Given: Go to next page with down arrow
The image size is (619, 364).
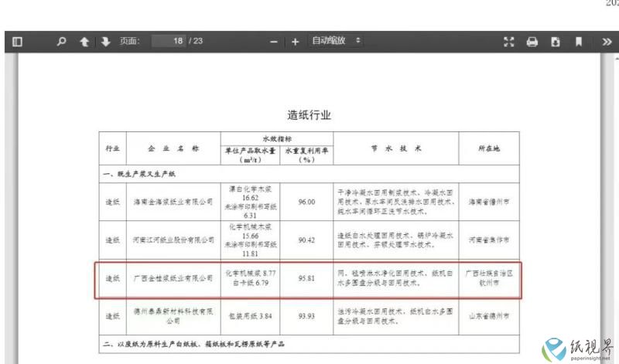Looking at the screenshot, I should (105, 42).
